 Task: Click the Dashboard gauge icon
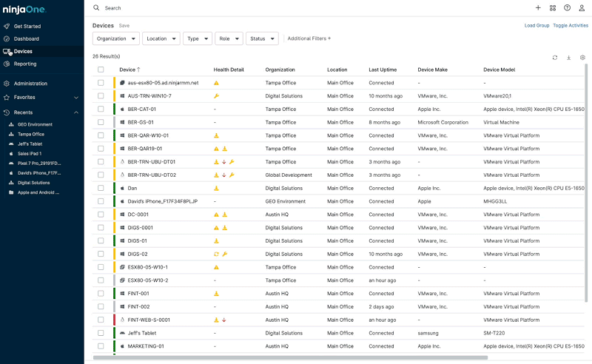pyautogui.click(x=7, y=38)
